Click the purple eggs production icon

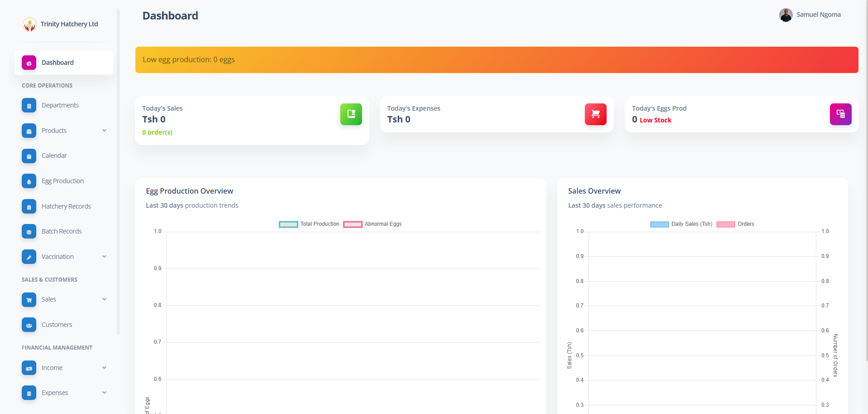(840, 114)
